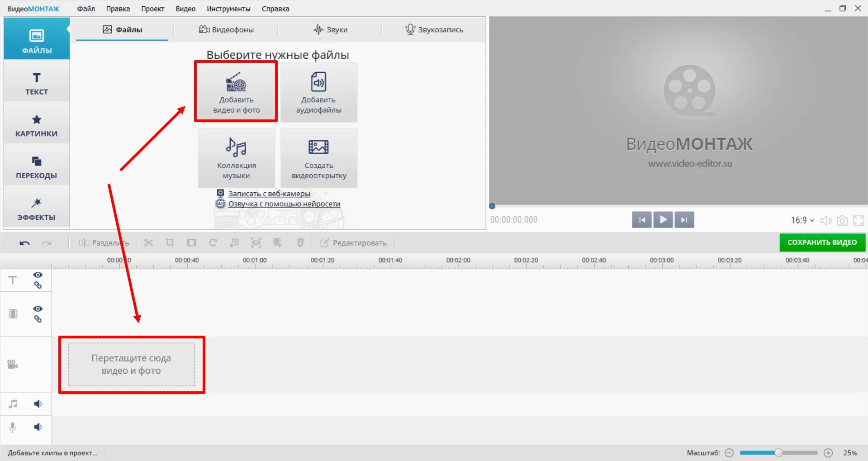Select the crop tool icon
868x461 pixels.
[170, 243]
